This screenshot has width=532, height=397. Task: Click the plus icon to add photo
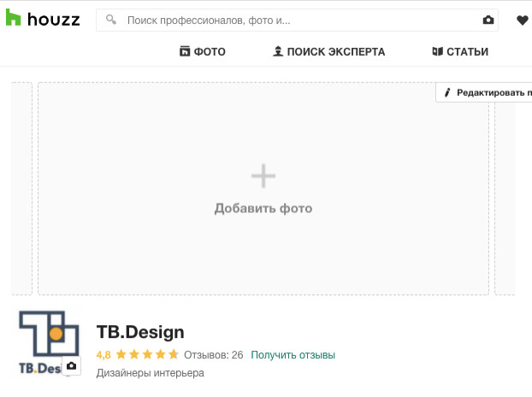pyautogui.click(x=263, y=176)
